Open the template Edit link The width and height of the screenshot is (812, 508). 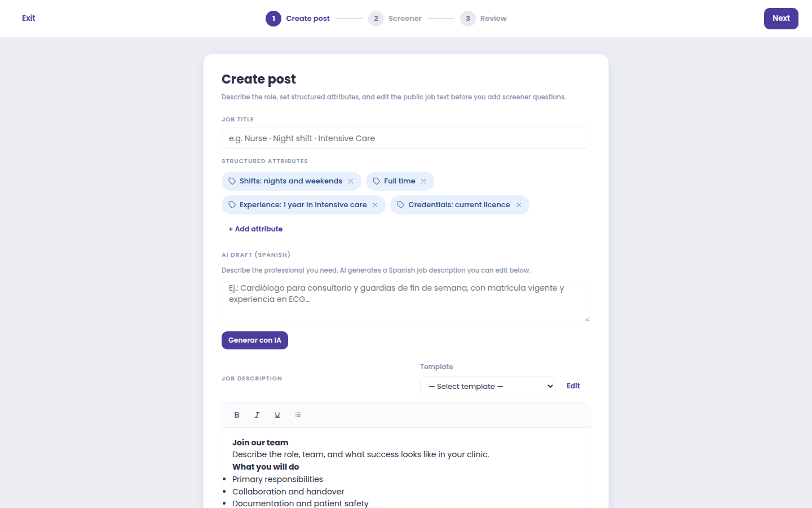(x=573, y=386)
